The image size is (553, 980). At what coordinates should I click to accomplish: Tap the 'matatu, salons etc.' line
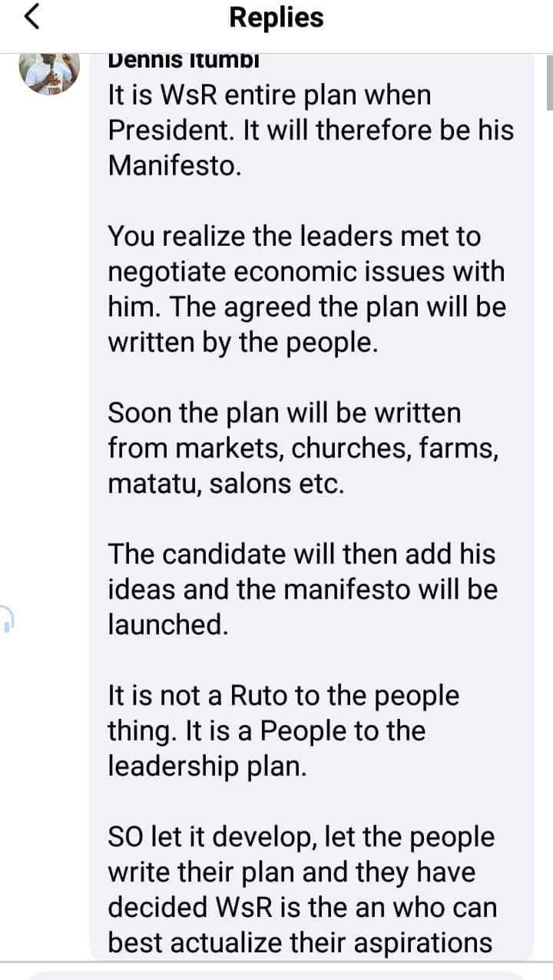pos(226,483)
